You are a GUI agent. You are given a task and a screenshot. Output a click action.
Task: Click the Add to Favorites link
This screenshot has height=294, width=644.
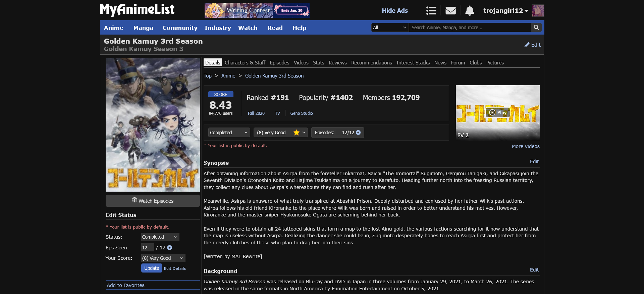click(125, 285)
